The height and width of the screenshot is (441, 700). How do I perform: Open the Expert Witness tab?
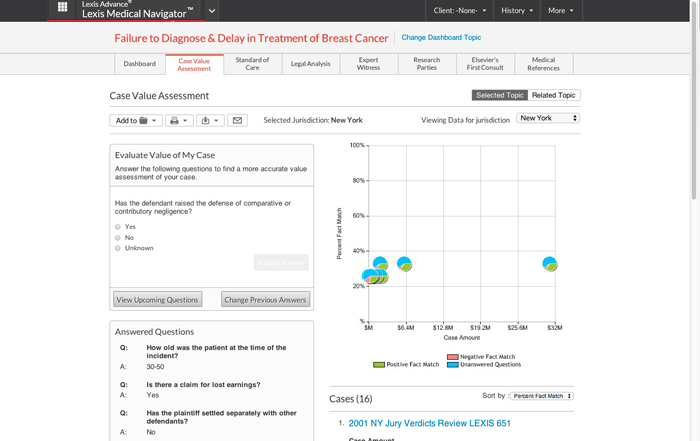(x=368, y=64)
